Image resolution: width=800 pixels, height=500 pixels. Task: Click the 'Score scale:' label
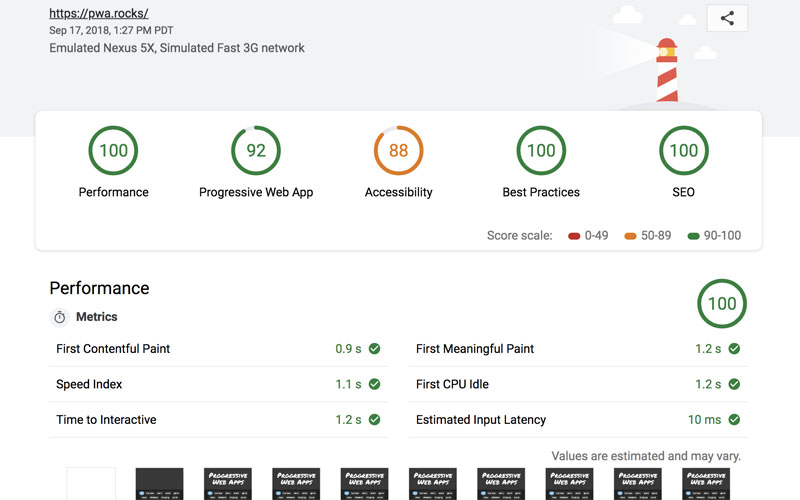point(519,236)
